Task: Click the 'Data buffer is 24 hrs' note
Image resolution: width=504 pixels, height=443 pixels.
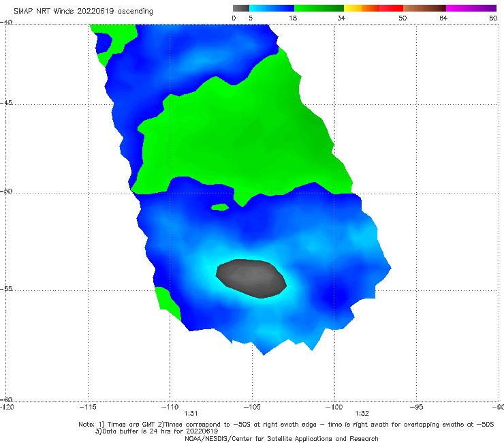Action: (157, 431)
